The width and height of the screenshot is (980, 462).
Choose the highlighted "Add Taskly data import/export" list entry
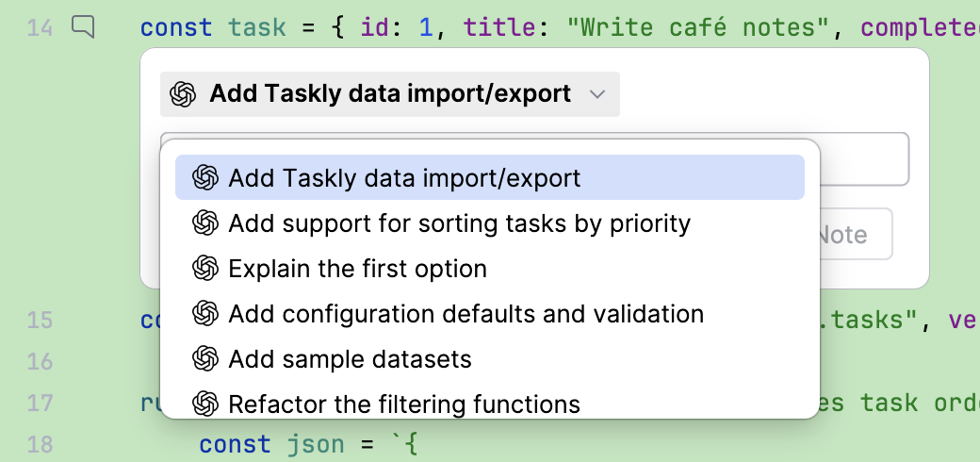[x=489, y=177]
